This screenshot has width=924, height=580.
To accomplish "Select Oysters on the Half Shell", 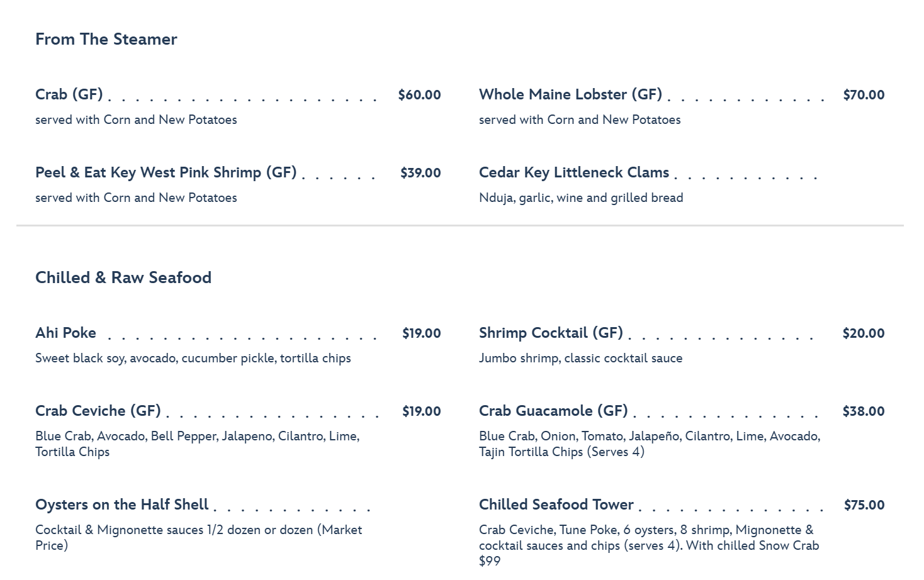I will click(x=122, y=505).
